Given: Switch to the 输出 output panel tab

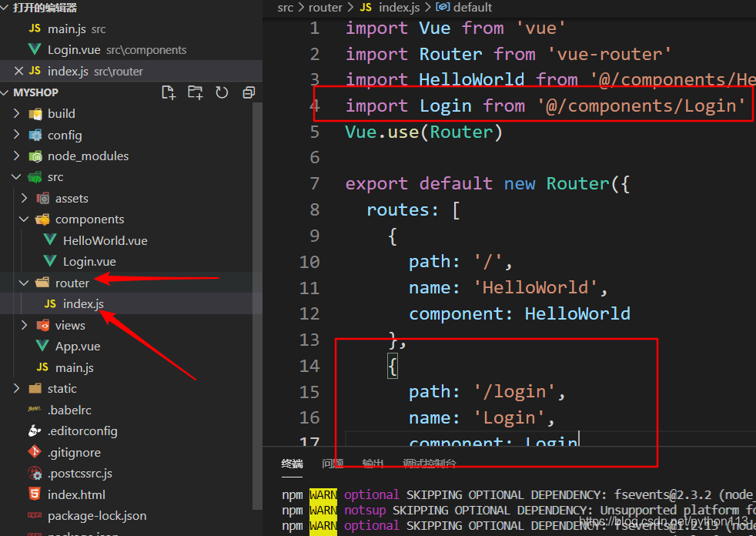Looking at the screenshot, I should pyautogui.click(x=373, y=464).
